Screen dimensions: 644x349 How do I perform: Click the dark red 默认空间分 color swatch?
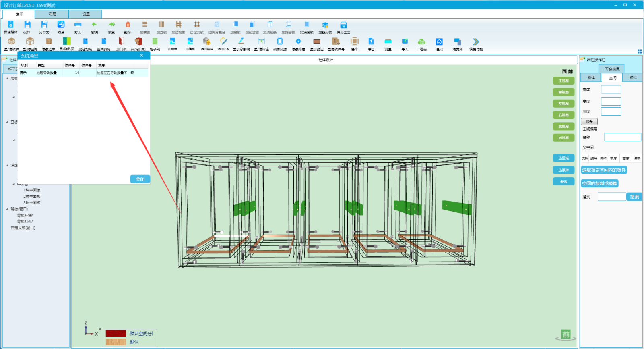coord(116,334)
